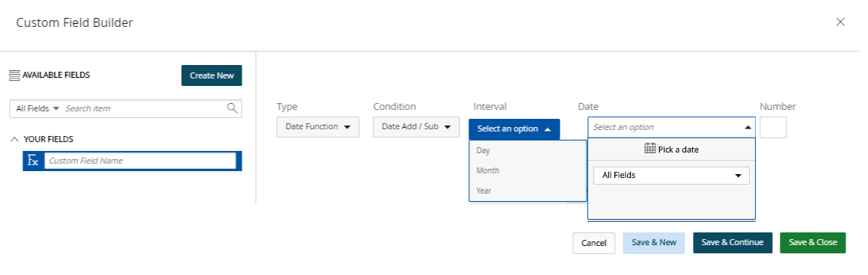Viewport: 868px width, 275px height.
Task: Click the Save & New button
Action: (x=654, y=243)
